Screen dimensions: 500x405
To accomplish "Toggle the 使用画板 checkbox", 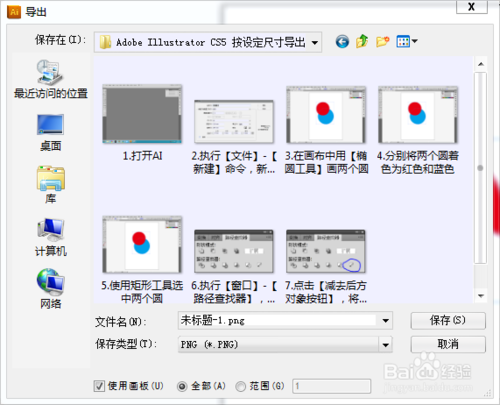I will point(99,386).
